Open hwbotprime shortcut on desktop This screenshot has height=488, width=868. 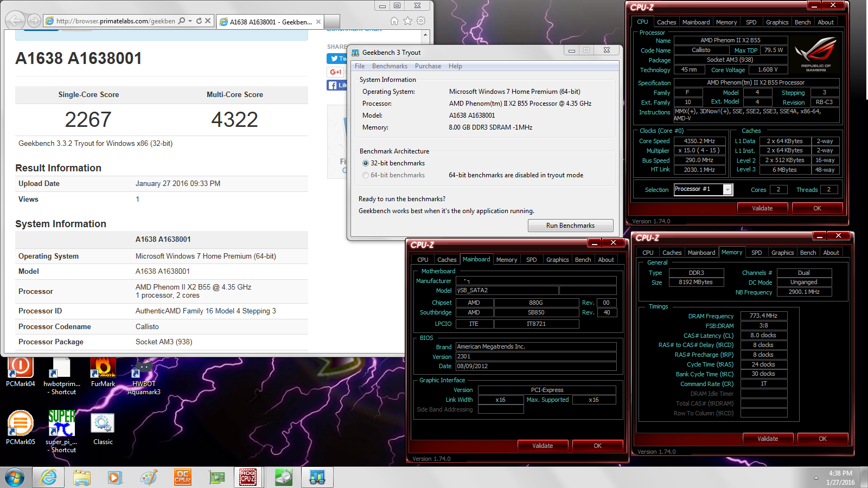(61, 376)
